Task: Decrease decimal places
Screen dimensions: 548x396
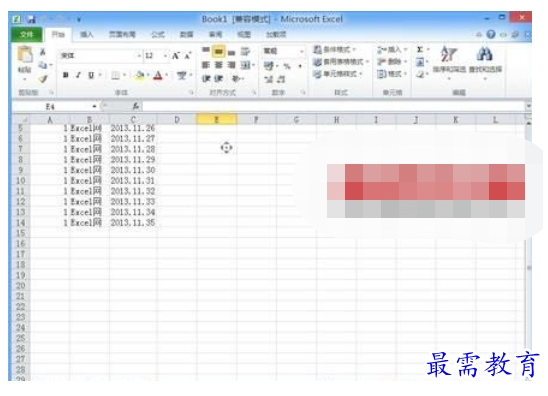Action: (281, 79)
